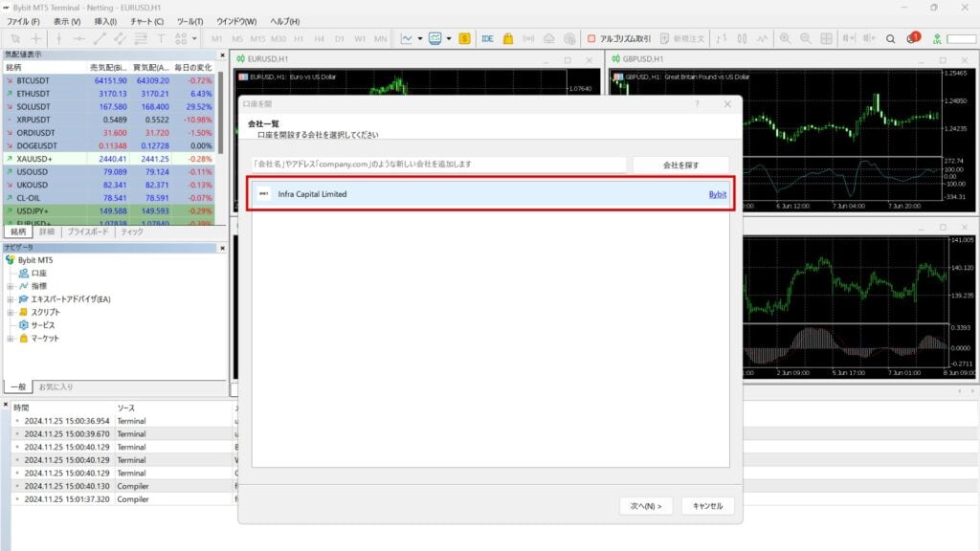This screenshot has width=980, height=551.
Task: Expand the スクリプト tree node
Action: click(x=10, y=313)
